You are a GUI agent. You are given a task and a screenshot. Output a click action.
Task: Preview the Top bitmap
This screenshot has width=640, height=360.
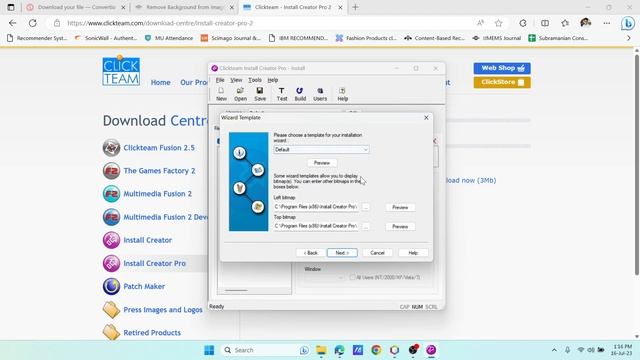click(400, 227)
